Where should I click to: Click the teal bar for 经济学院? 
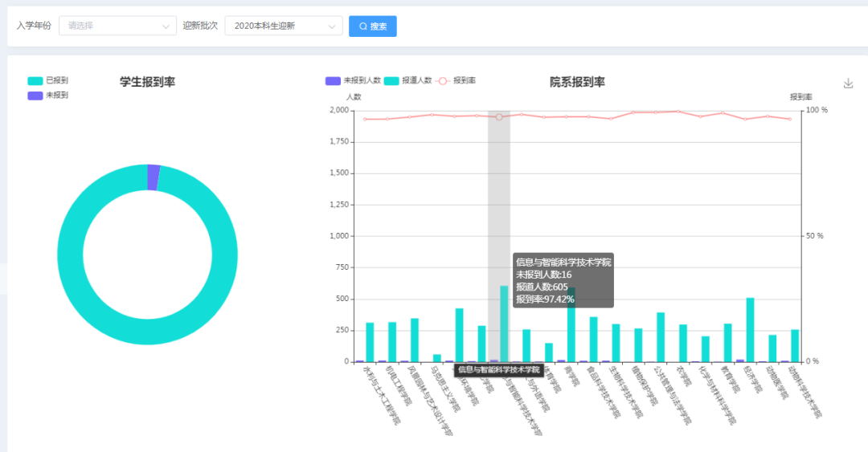[x=750, y=329]
